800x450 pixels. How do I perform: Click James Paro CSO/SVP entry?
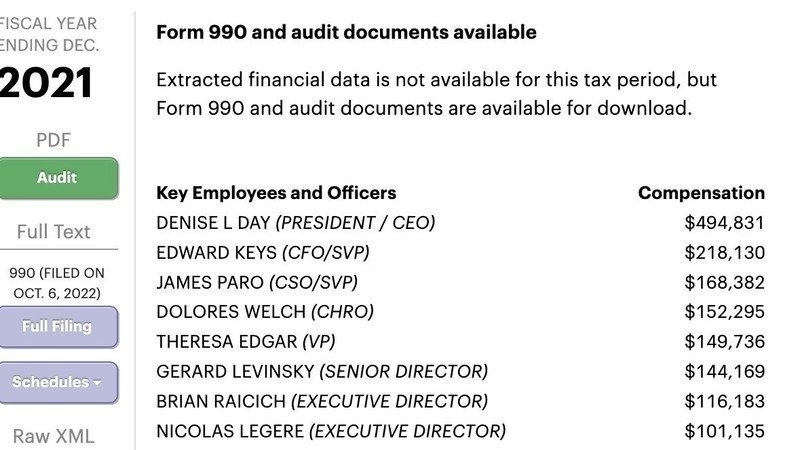pos(257,282)
